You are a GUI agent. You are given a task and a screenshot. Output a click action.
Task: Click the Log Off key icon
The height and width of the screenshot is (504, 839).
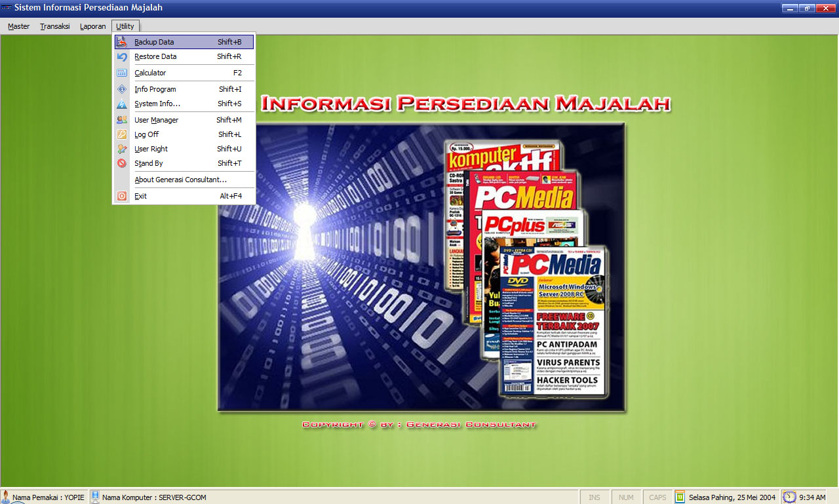[x=122, y=134]
